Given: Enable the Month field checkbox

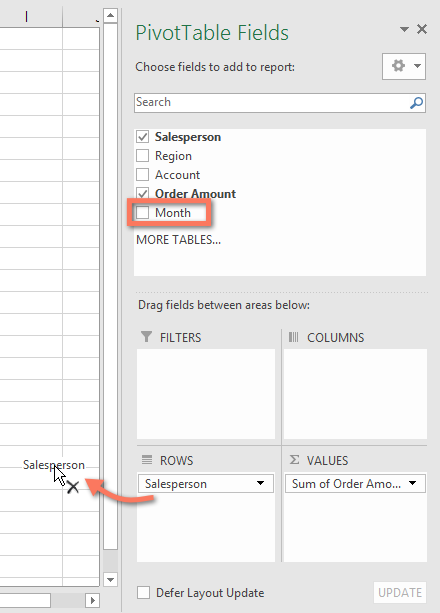Looking at the screenshot, I should click(x=142, y=212).
